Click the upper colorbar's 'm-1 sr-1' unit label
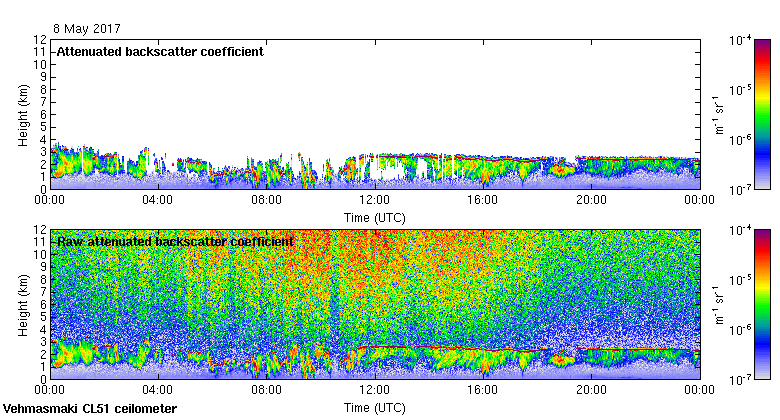 (719, 115)
